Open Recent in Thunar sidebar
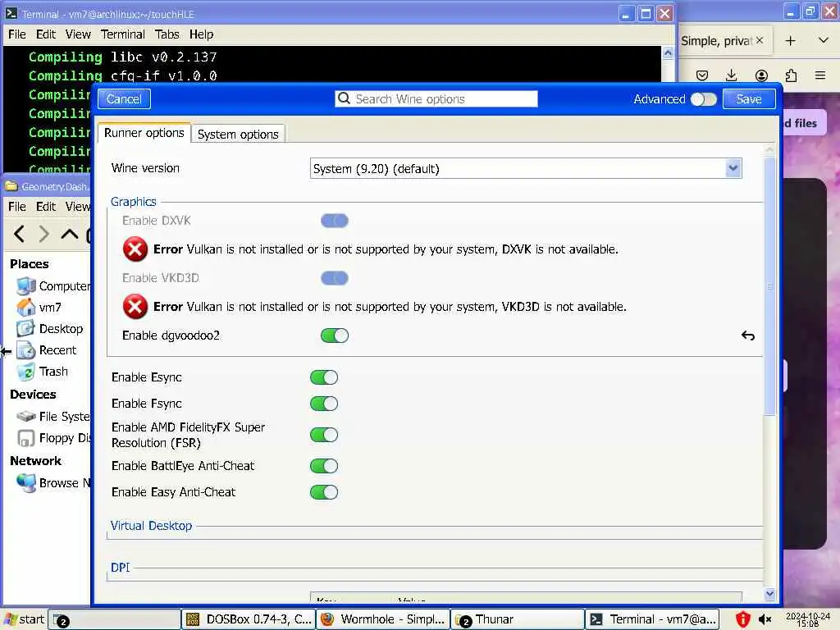The image size is (840, 630). (x=47, y=350)
